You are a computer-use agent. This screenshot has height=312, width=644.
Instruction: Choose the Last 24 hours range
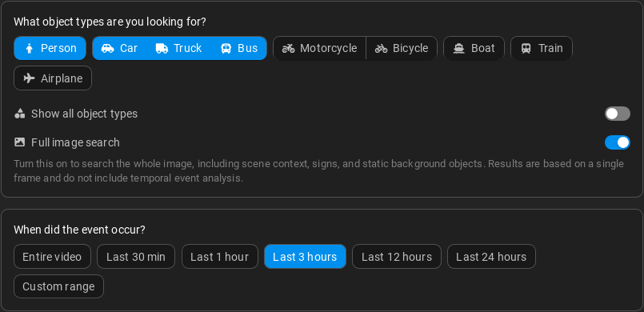pos(491,257)
